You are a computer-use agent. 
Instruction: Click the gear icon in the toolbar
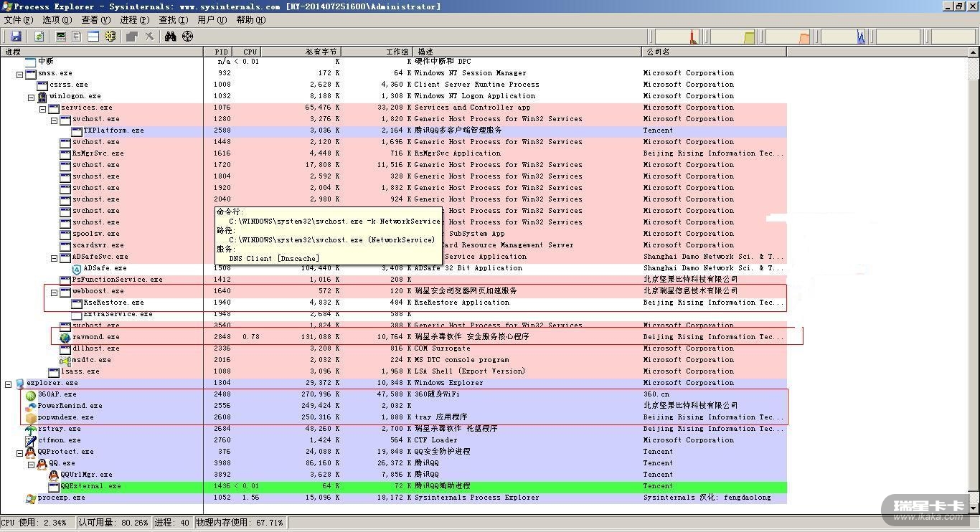pyautogui.click(x=110, y=37)
